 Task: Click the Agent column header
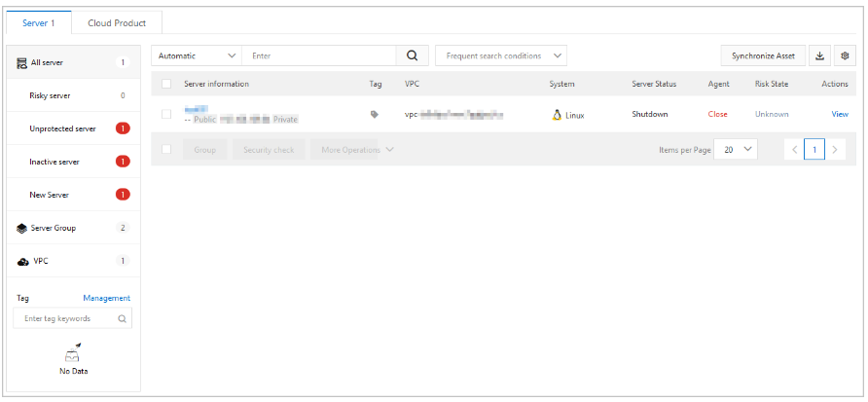718,84
